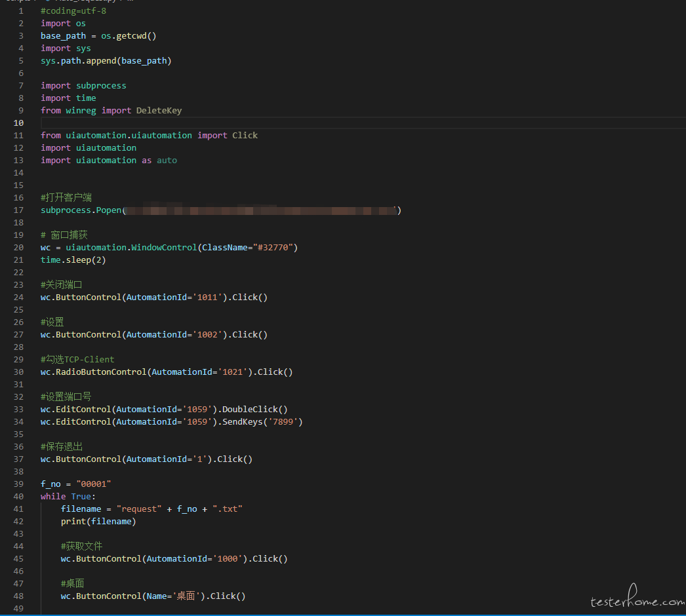Viewport: 686px width, 616px height.
Task: Click the 'print(filename)' line
Action: [x=98, y=522]
